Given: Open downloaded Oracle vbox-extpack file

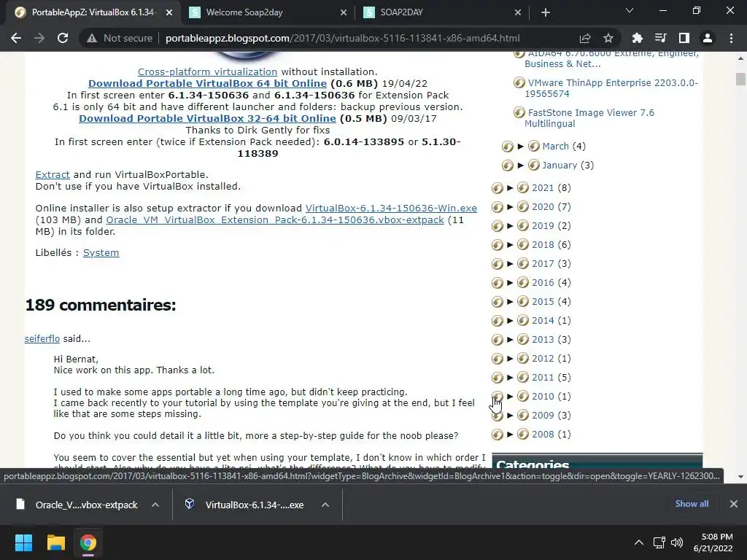Looking at the screenshot, I should click(x=76, y=505).
